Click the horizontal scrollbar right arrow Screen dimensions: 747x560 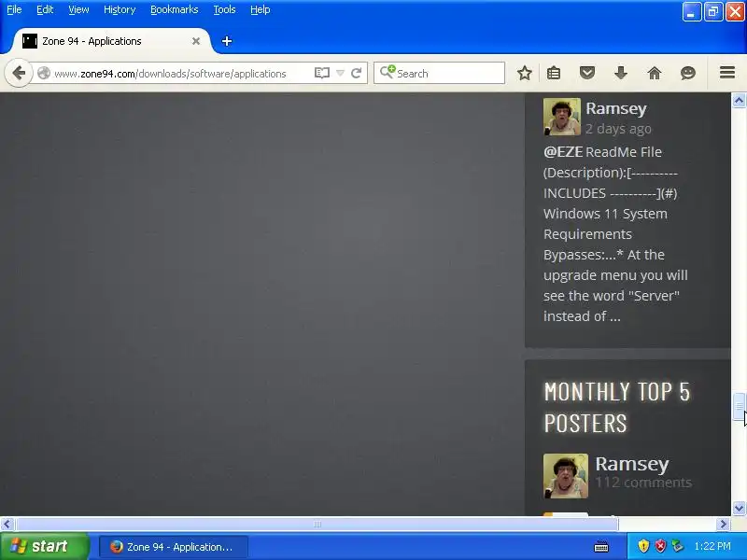[x=723, y=525]
